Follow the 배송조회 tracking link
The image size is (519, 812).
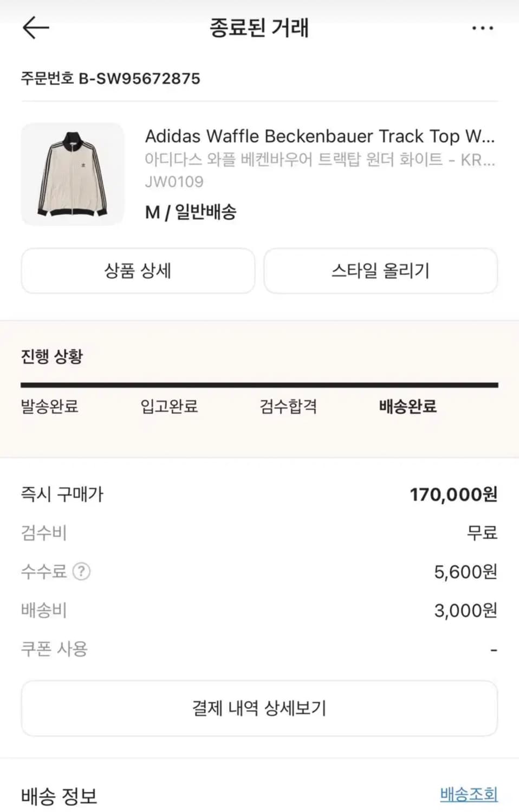click(468, 794)
